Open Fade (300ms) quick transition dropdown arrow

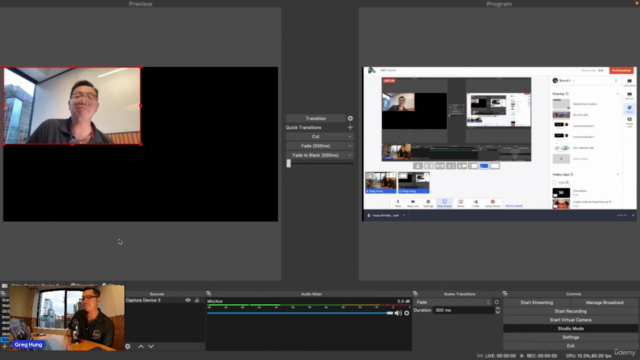pyautogui.click(x=350, y=146)
